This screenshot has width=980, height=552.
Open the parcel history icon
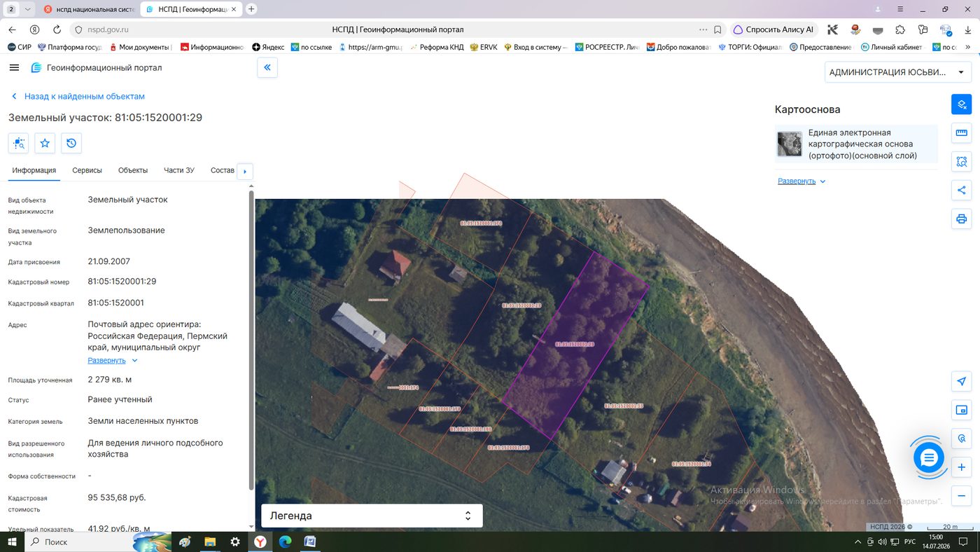pos(71,143)
